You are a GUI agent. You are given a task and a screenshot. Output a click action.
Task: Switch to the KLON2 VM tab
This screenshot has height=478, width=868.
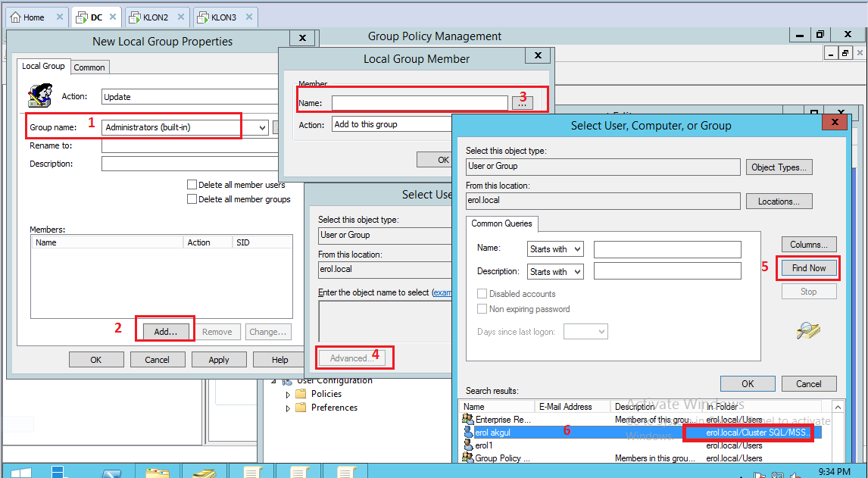tap(156, 17)
